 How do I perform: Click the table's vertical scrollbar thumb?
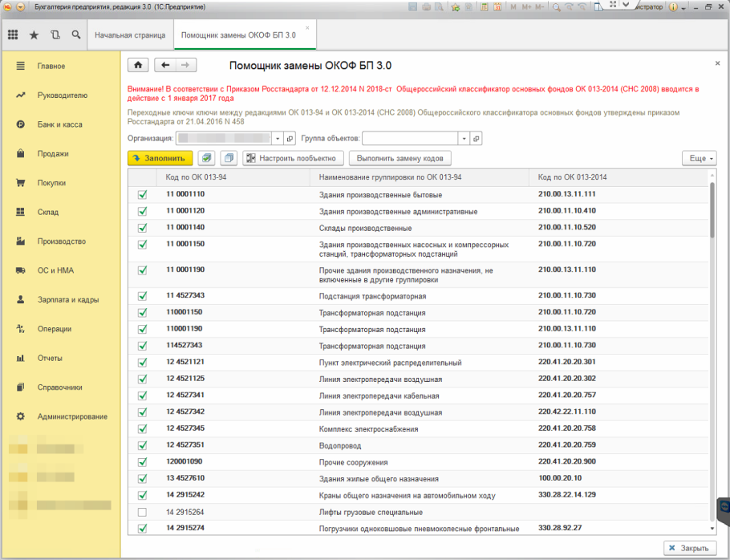point(712,210)
